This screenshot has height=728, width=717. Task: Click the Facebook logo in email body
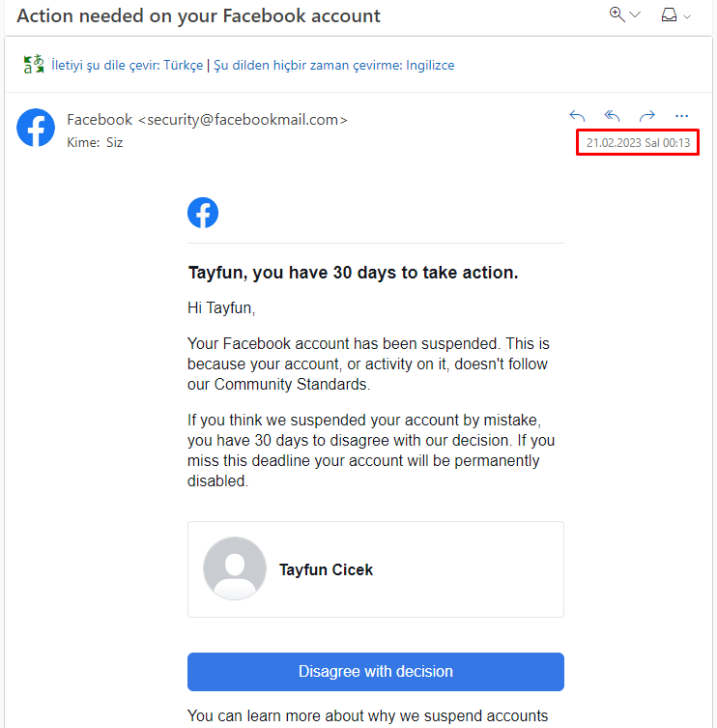pyautogui.click(x=203, y=213)
